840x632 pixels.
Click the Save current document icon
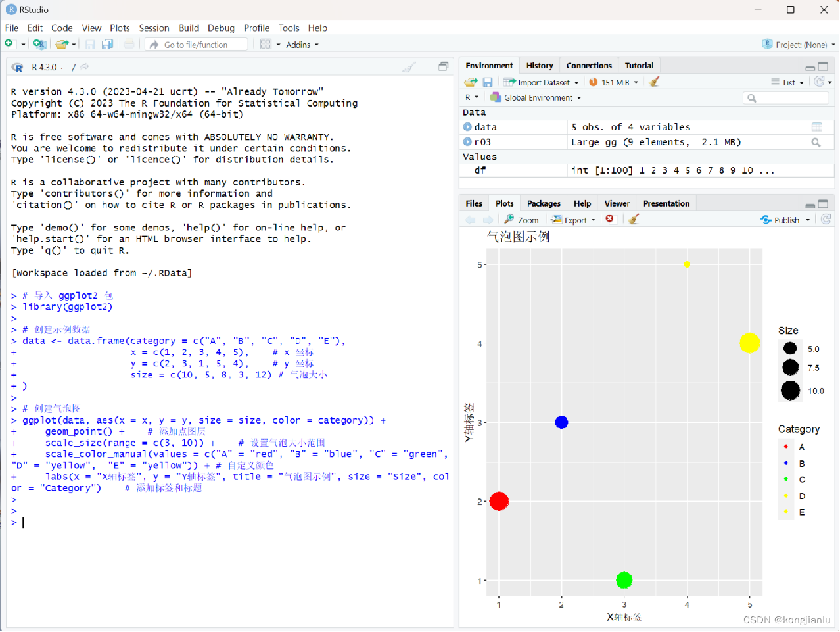(90, 44)
